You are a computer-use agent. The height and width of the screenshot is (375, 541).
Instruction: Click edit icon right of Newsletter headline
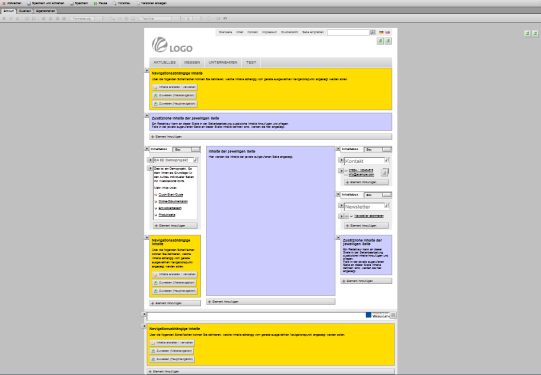pyautogui.click(x=387, y=206)
